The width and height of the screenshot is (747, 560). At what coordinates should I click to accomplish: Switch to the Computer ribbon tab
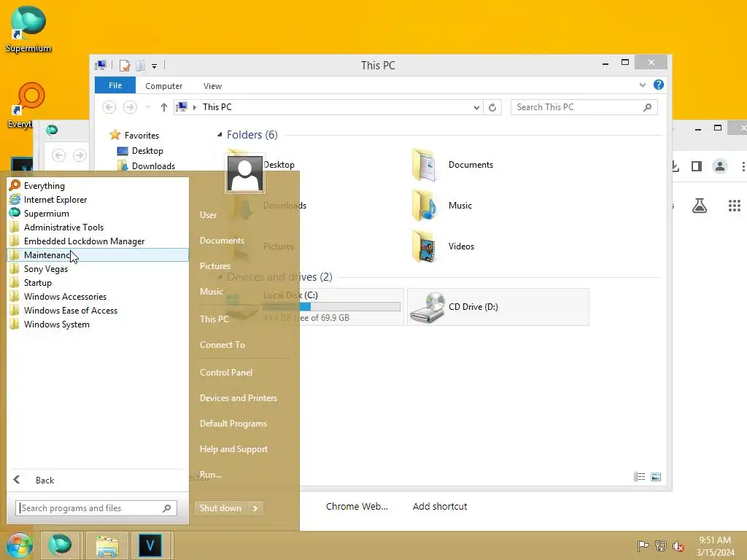pos(164,86)
